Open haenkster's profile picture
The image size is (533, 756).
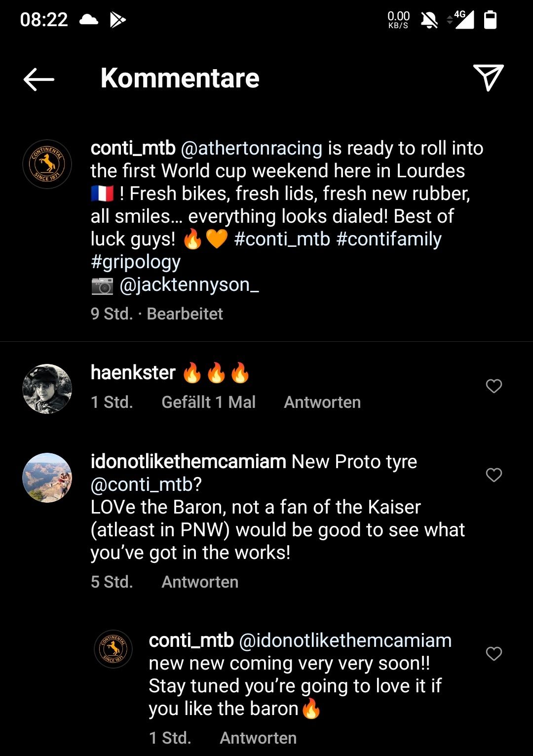click(x=47, y=389)
